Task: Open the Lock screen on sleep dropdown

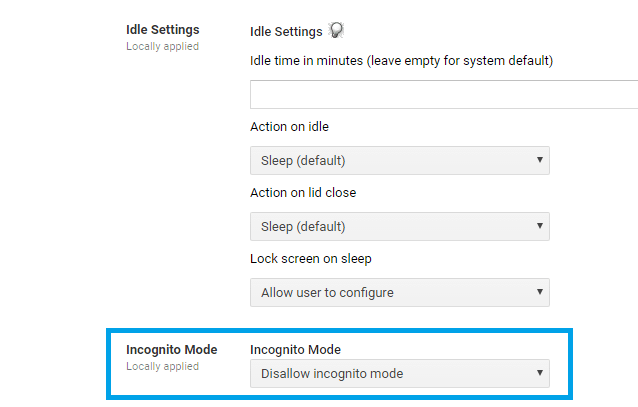Action: pos(400,292)
